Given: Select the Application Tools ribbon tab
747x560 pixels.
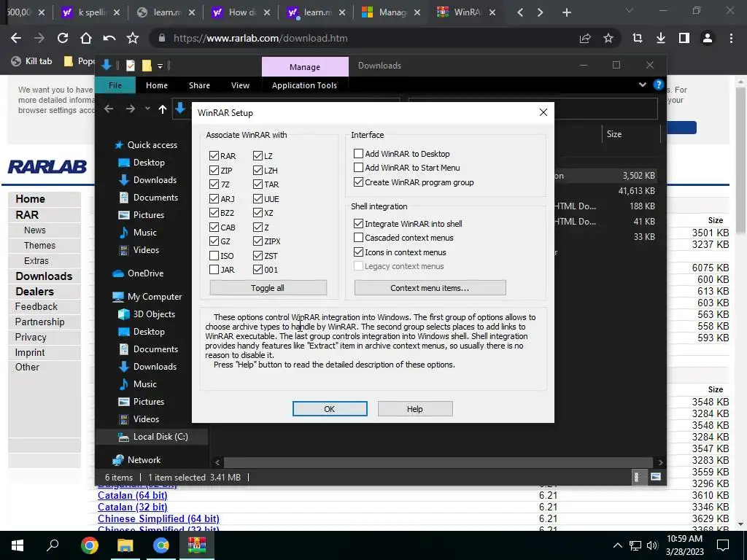Looking at the screenshot, I should pos(304,85).
